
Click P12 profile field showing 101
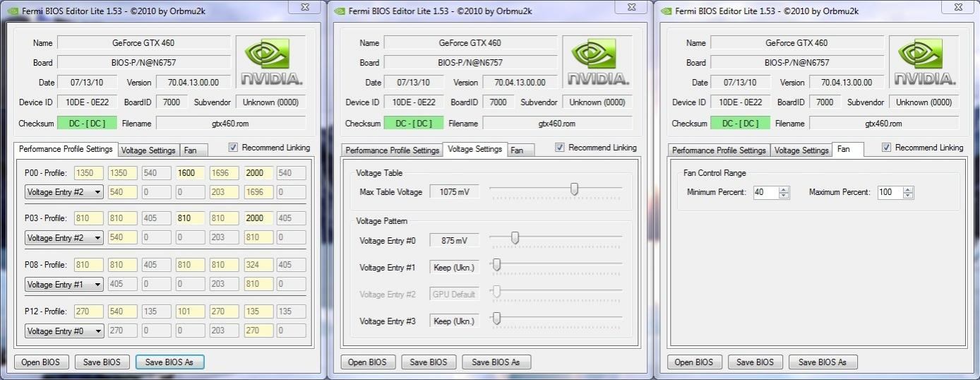pyautogui.click(x=191, y=311)
